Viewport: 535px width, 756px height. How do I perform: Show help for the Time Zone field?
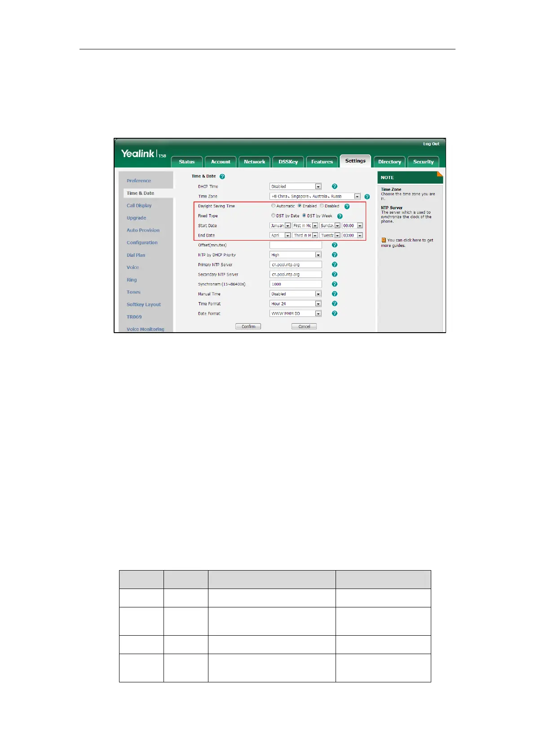(367, 197)
